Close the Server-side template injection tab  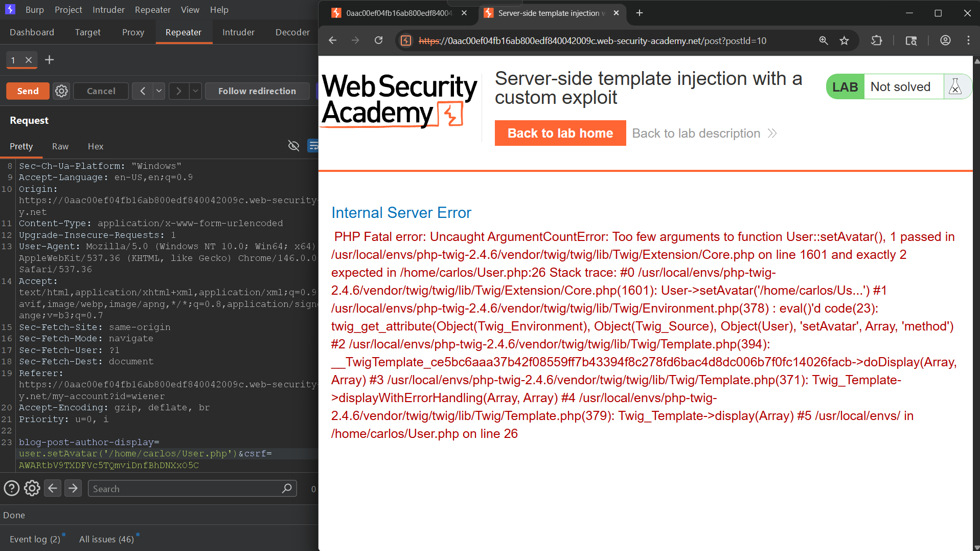(x=616, y=13)
